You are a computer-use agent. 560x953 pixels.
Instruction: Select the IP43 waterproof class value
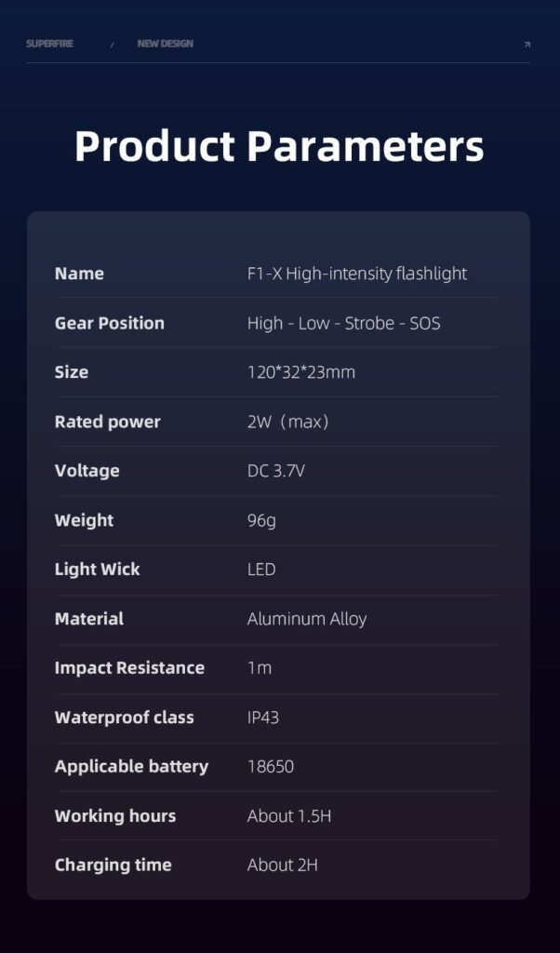[x=263, y=718]
